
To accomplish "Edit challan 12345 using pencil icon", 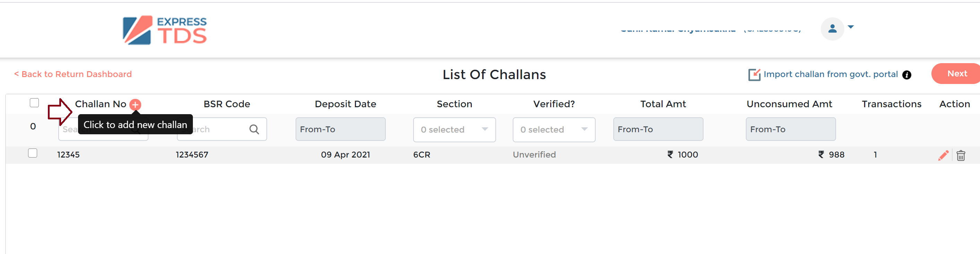I will (x=943, y=155).
